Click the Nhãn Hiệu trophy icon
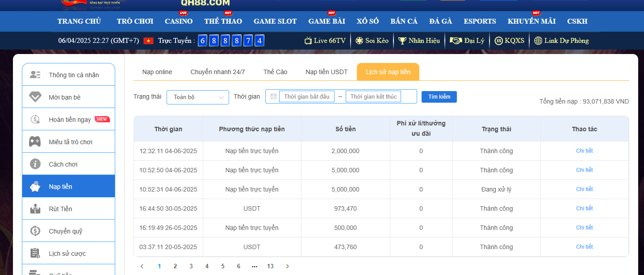 (x=402, y=41)
